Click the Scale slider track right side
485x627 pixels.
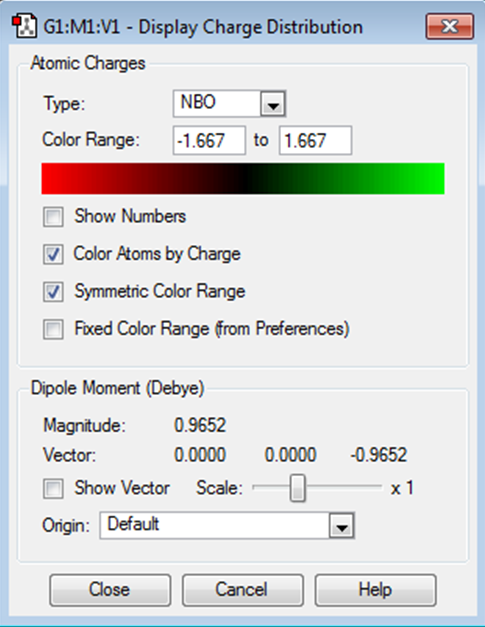(x=344, y=487)
